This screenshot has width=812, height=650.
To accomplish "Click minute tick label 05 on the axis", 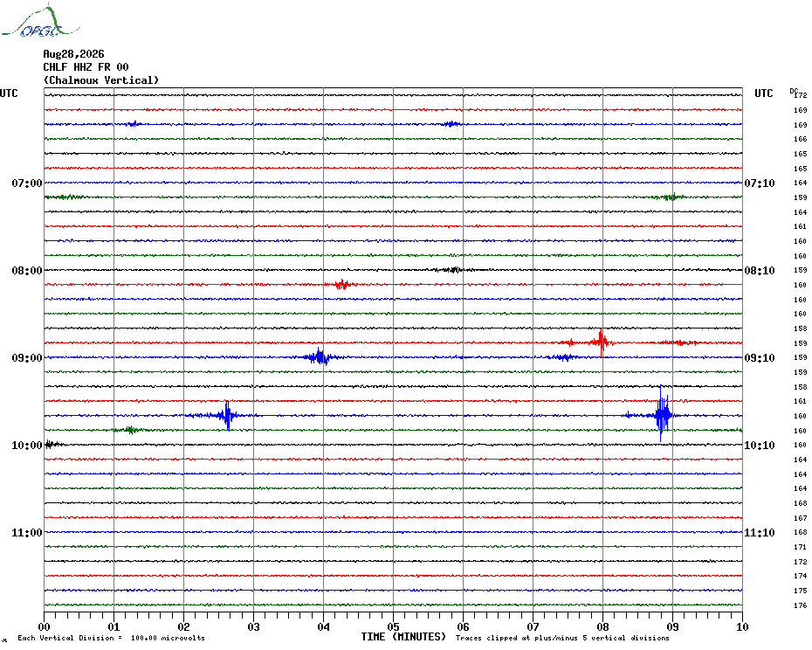I will coord(394,627).
